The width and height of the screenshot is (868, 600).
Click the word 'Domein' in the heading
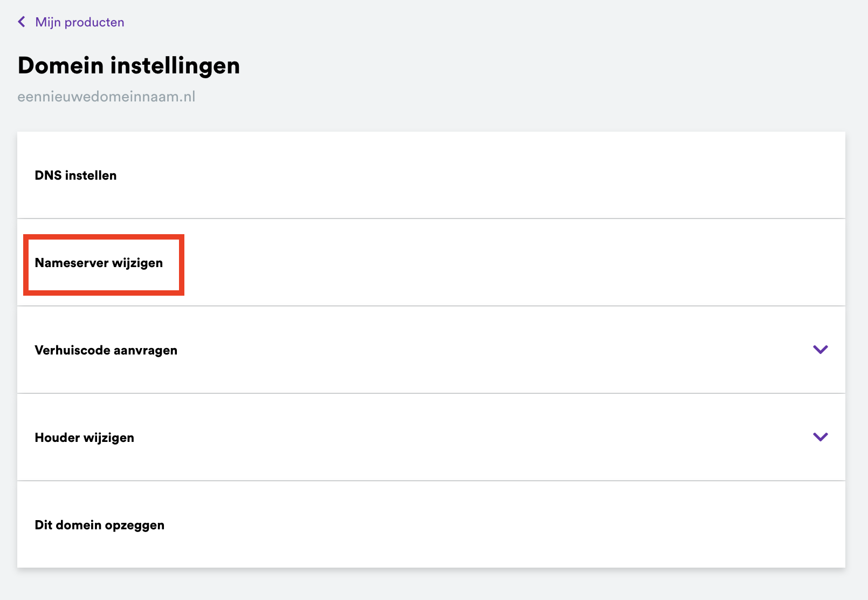pyautogui.click(x=60, y=65)
